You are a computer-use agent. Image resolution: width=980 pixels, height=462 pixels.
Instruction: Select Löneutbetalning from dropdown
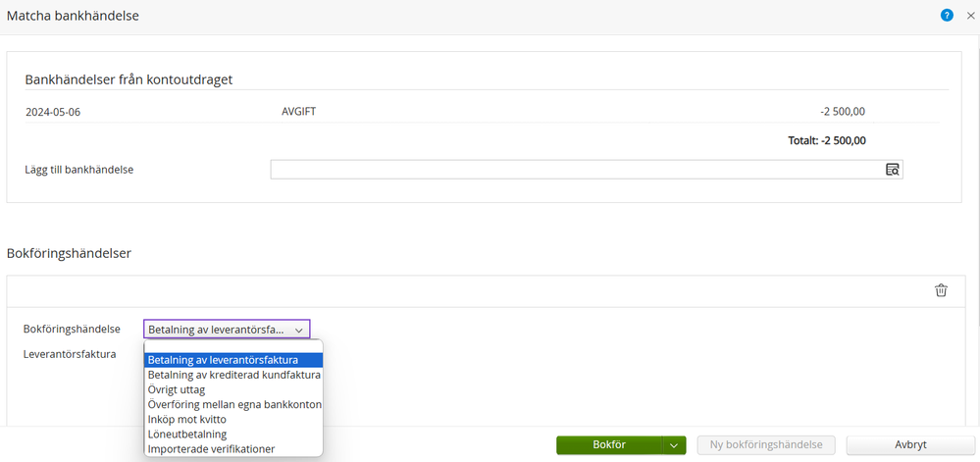[233, 434]
